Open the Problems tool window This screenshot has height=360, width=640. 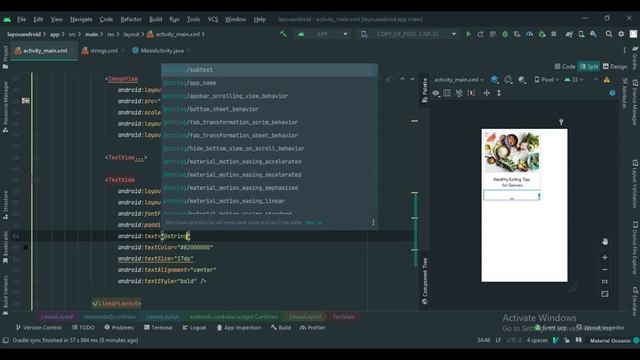[119, 327]
